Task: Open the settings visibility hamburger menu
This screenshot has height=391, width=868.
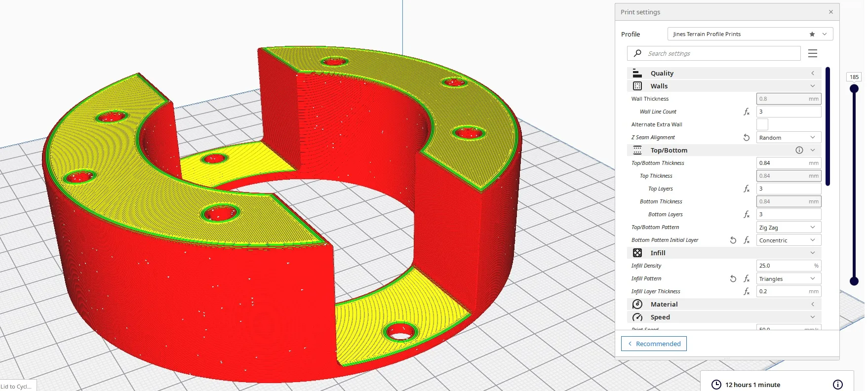Action: 812,53
